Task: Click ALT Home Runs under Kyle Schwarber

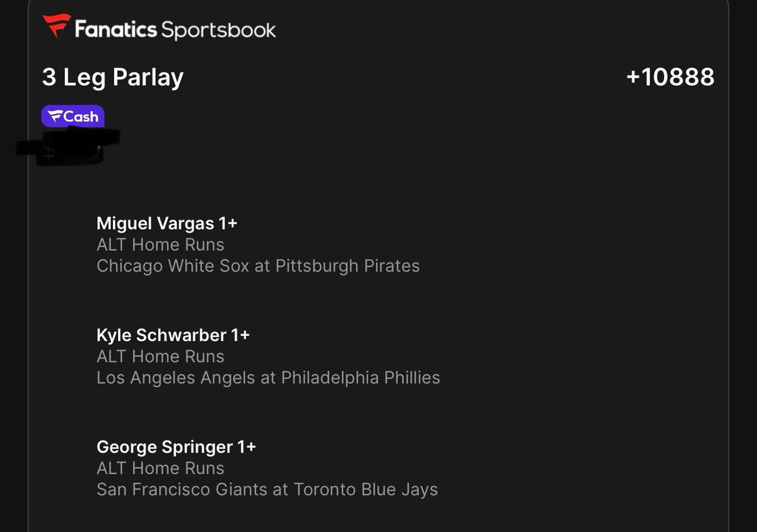Action: click(x=160, y=356)
